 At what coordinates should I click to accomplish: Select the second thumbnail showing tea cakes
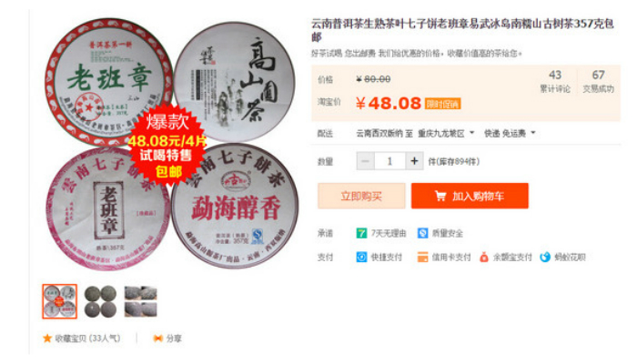pyautogui.click(x=100, y=301)
